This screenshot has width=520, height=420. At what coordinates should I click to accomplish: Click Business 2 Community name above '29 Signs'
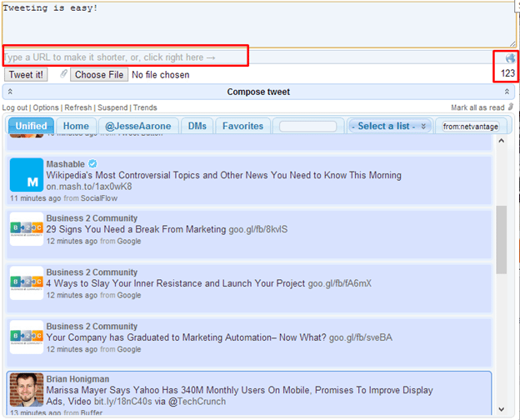coord(92,218)
